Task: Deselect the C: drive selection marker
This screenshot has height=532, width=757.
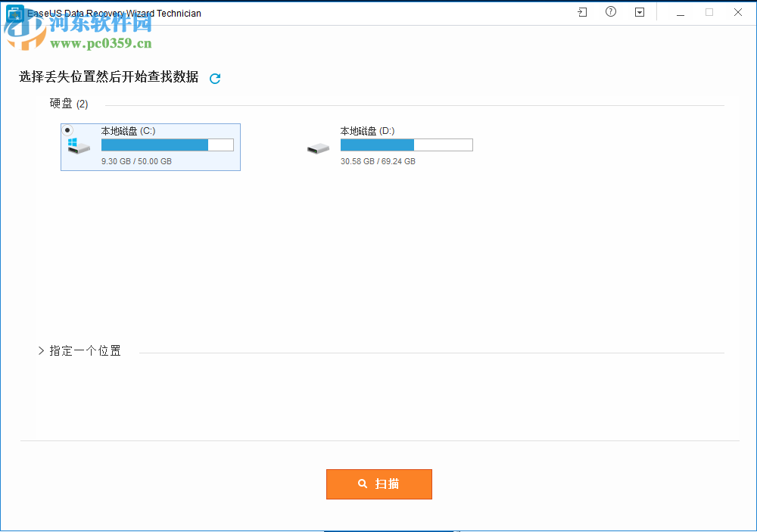Action: pyautogui.click(x=69, y=129)
